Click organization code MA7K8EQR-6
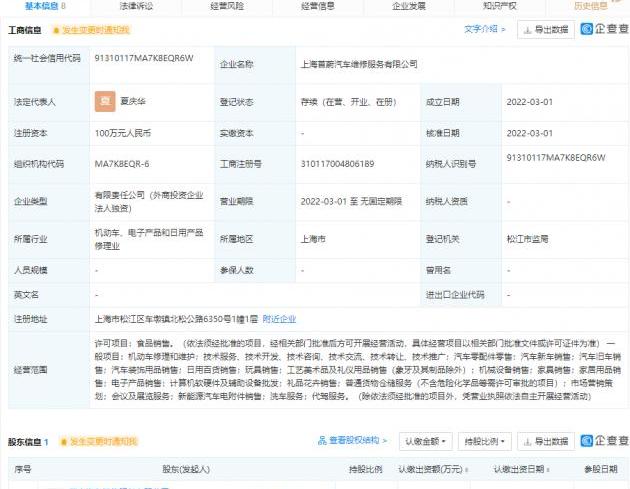Screen dimensions: 630x489 click(122, 164)
